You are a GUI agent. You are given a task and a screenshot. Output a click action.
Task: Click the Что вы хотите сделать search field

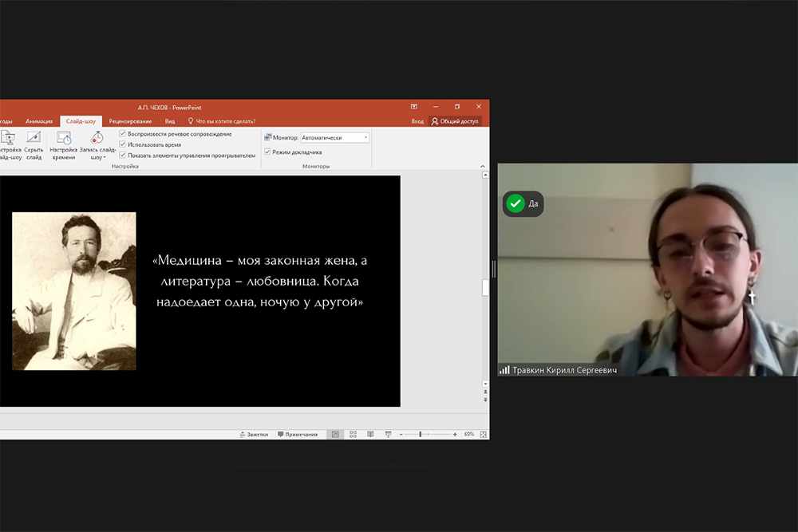pos(225,121)
